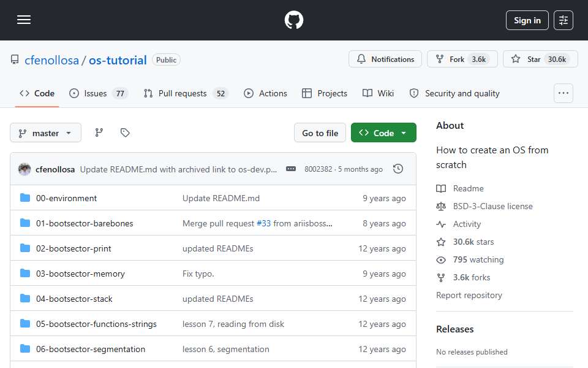Open the 04-bootsector-stack folder
Viewport: 588px width, 368px height.
(74, 299)
